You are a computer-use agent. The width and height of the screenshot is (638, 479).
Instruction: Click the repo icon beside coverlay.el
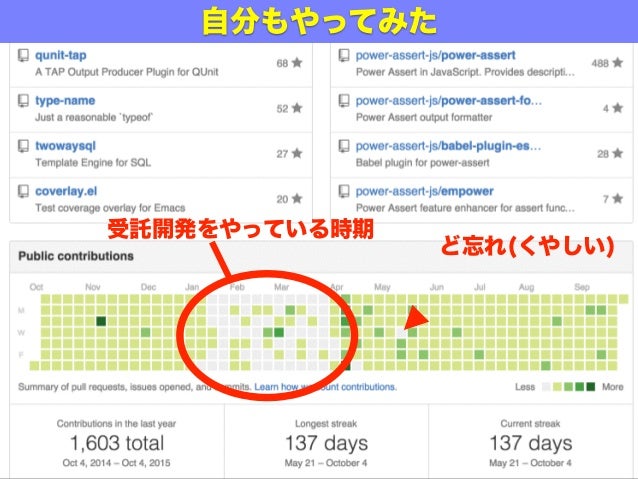(23, 190)
